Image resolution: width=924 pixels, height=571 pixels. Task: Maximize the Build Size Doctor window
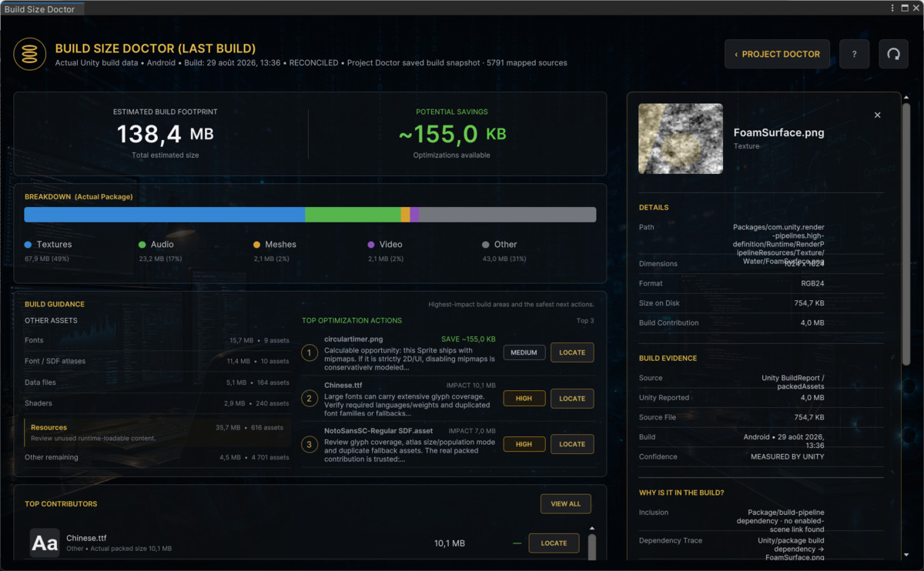[904, 8]
